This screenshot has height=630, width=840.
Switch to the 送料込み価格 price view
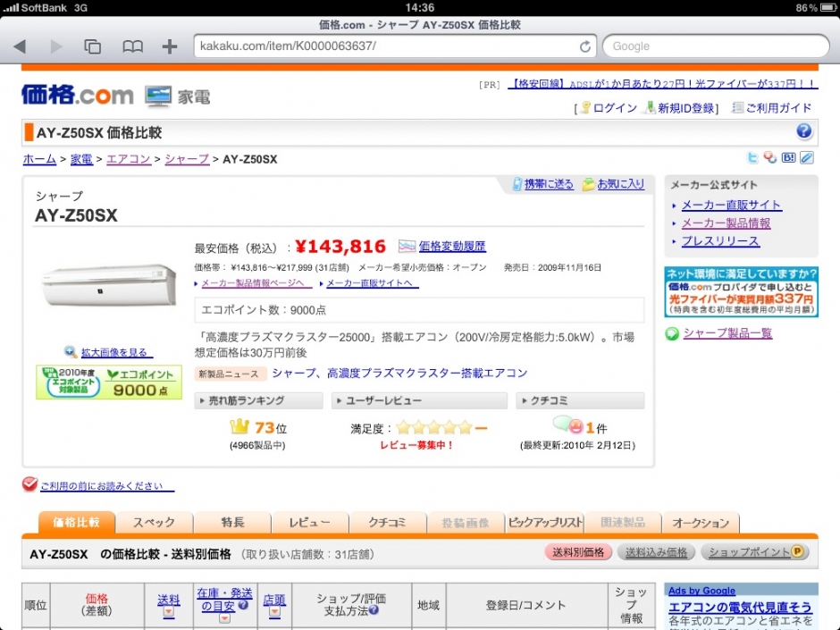pos(656,552)
